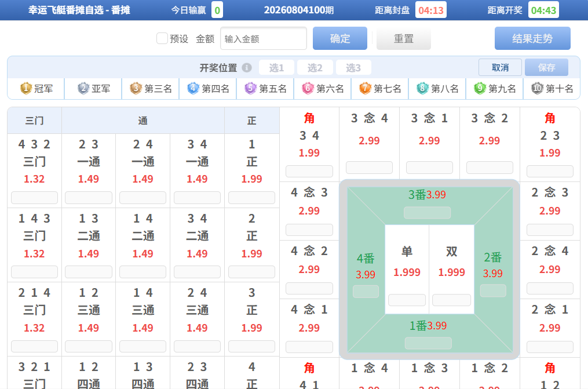The image size is (588, 389).
Task: Click the 重置 reset button
Action: tap(404, 38)
